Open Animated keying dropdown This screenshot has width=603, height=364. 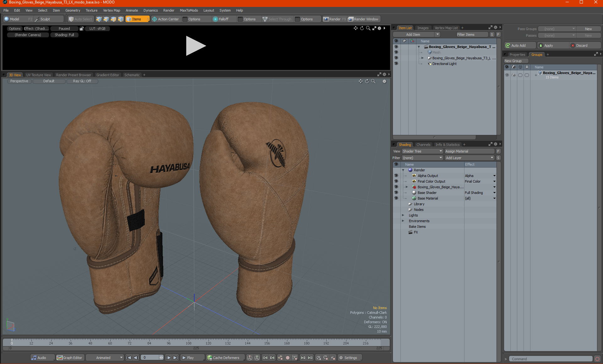(105, 358)
